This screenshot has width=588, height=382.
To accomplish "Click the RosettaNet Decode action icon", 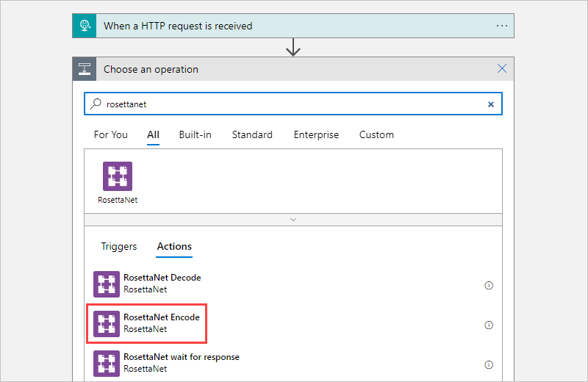I will pos(107,284).
